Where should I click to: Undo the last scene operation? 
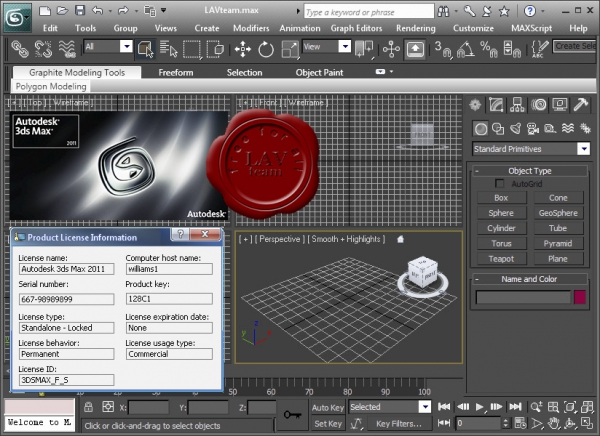coord(98,11)
